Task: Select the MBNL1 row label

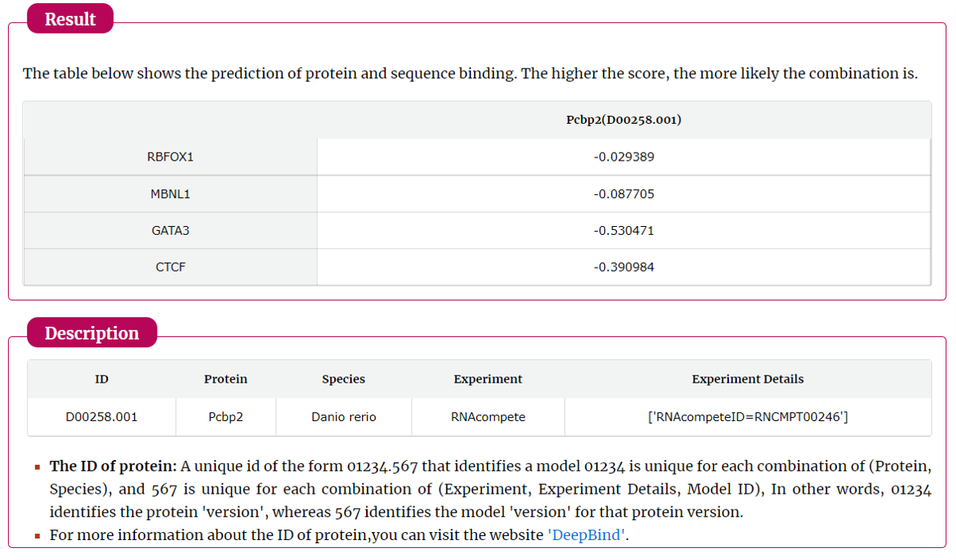Action: tap(170, 194)
